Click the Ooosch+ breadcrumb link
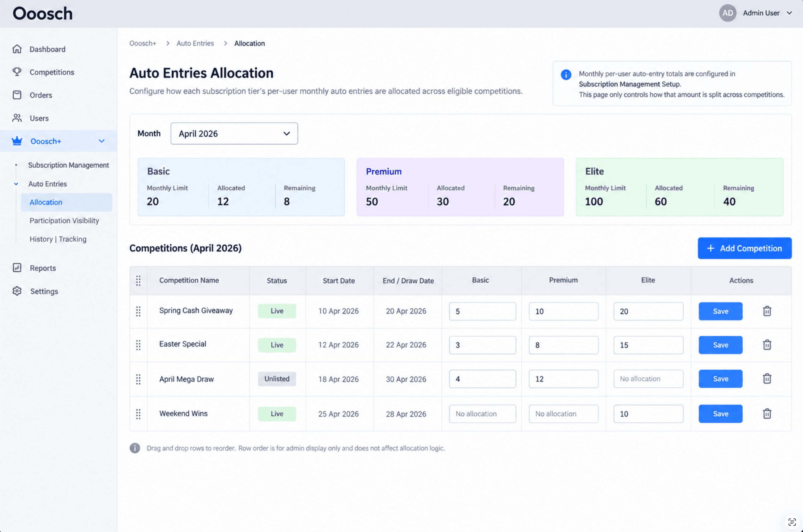803x532 pixels. point(143,43)
